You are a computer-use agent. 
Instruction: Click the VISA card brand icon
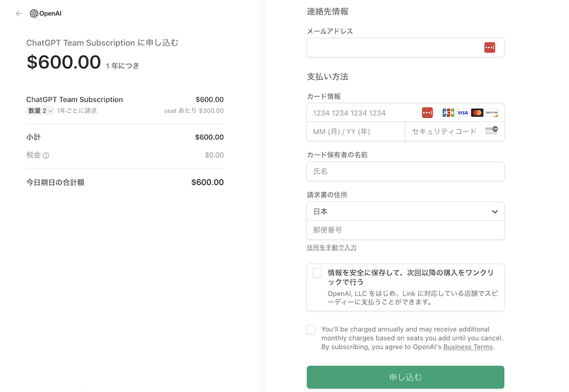click(463, 113)
